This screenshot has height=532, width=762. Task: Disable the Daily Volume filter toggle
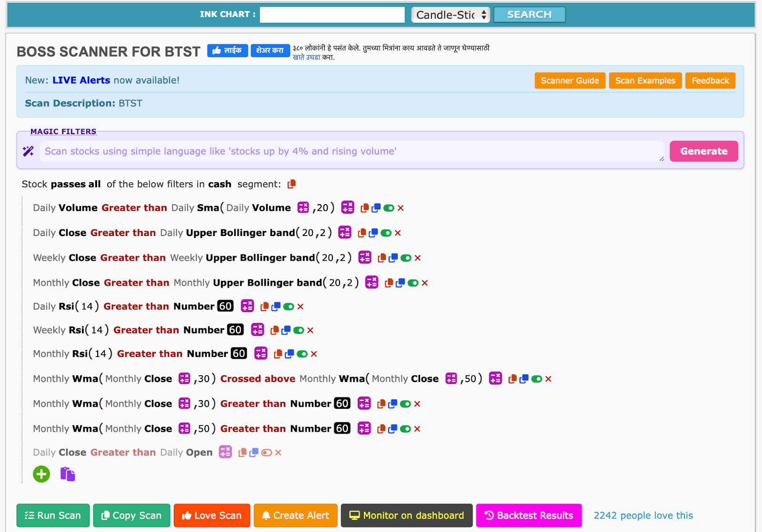coord(389,208)
